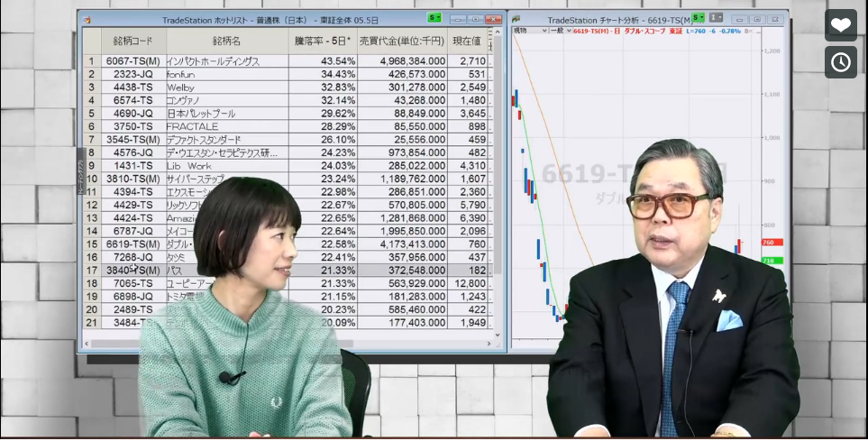This screenshot has width=868, height=441.
Task: Select the Welby stock name
Action: tap(180, 87)
